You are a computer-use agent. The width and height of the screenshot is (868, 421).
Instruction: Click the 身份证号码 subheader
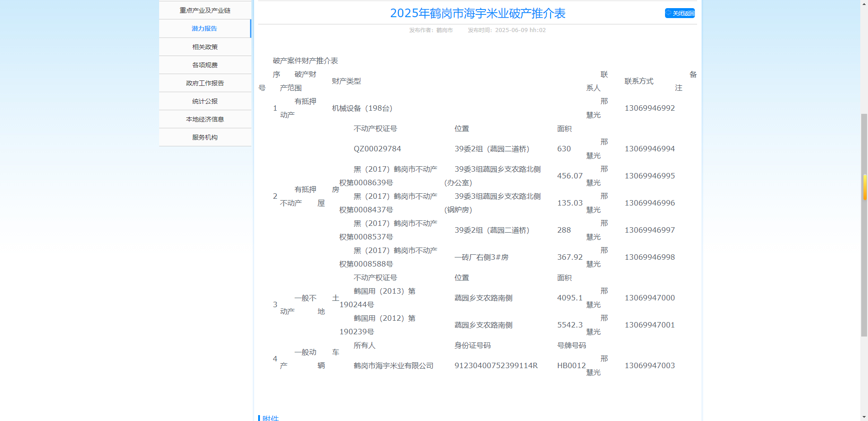click(472, 345)
